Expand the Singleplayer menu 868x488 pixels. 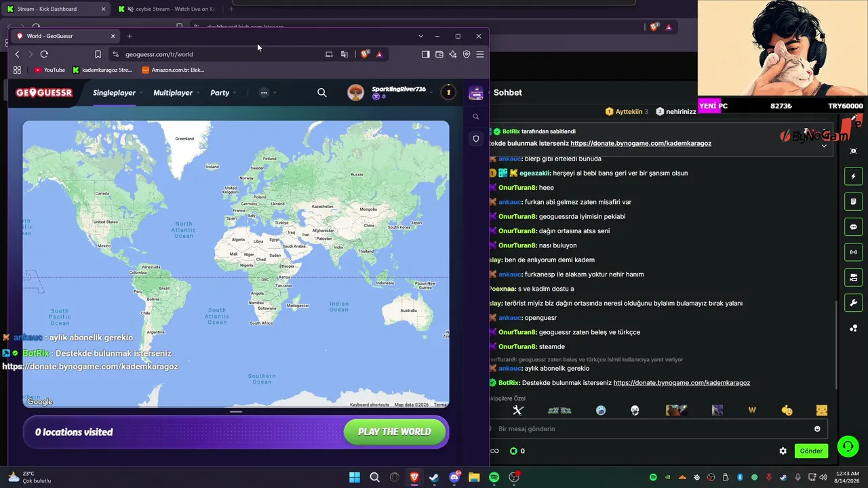[x=118, y=93]
